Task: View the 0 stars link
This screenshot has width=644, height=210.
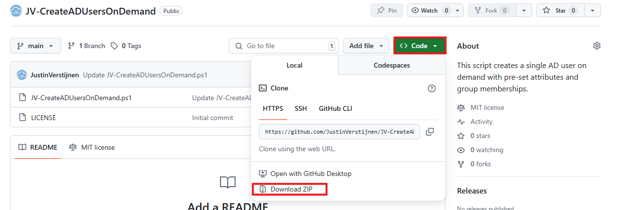Action: coord(480,136)
